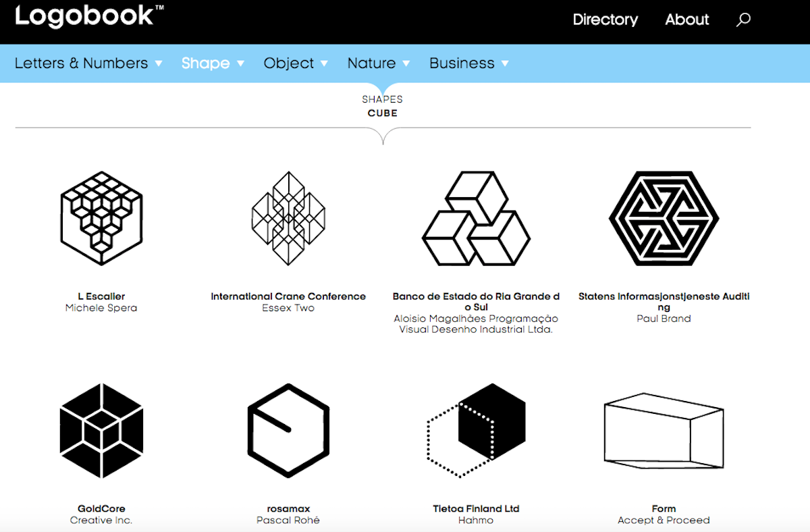Viewport: 810px width, 532px height.
Task: Open the Banco de Estado three-cubes logo
Action: (476, 218)
